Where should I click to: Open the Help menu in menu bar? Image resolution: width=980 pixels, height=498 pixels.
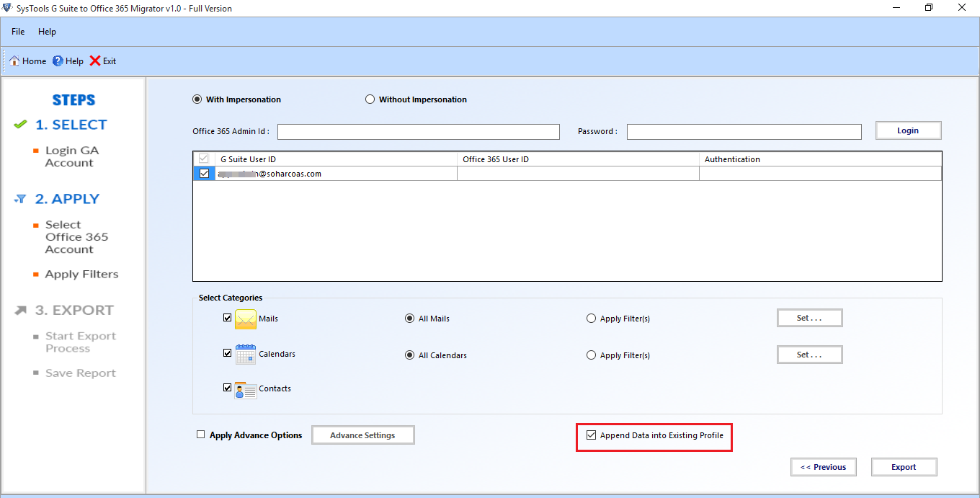click(47, 32)
